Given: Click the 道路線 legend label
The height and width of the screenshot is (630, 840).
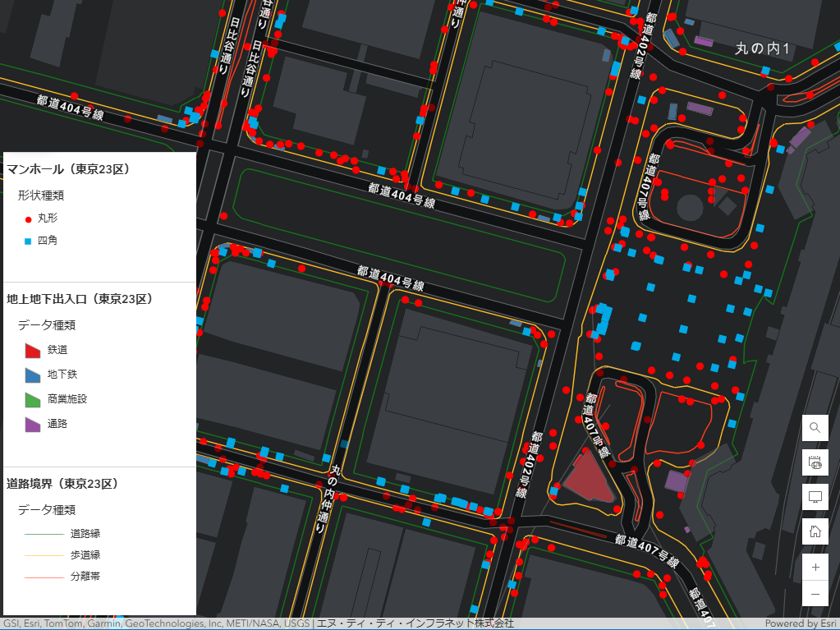Looking at the screenshot, I should point(85,534).
